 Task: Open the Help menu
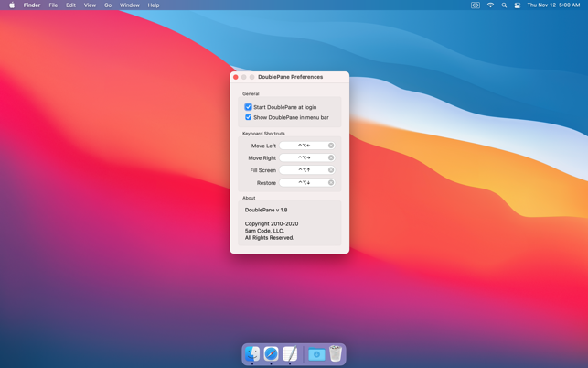[154, 5]
